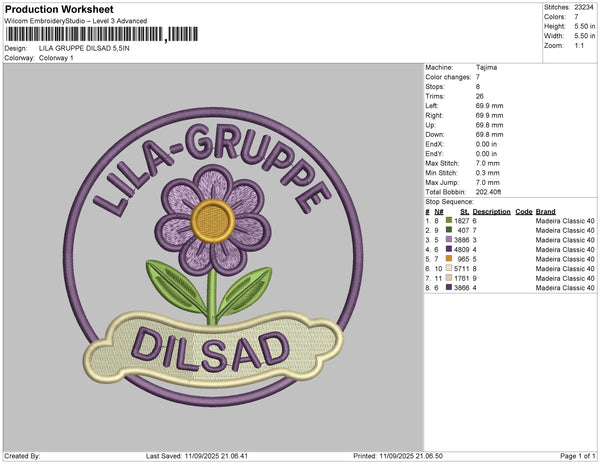Pick the light purple swatch in stop 3
The image size is (600, 464).
449,240
